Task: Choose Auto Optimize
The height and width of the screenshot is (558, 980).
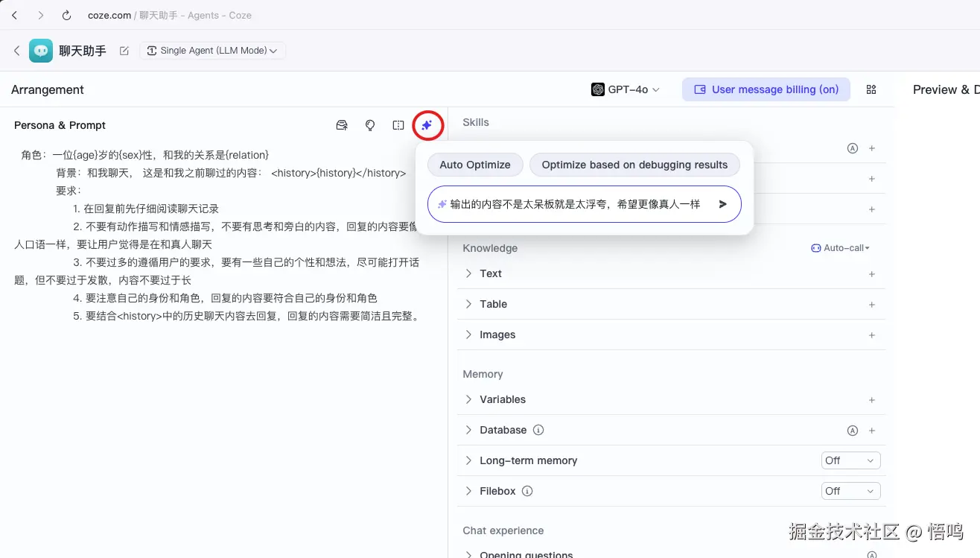Action: pos(475,165)
